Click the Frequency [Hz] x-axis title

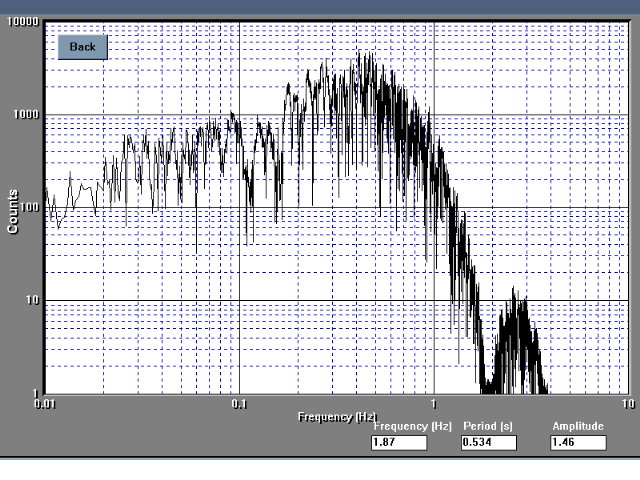click(337, 415)
